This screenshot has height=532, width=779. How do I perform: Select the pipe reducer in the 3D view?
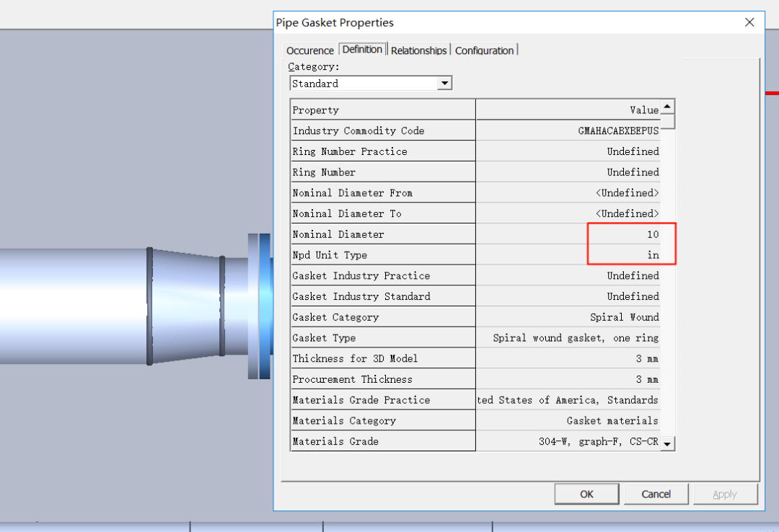coord(186,306)
